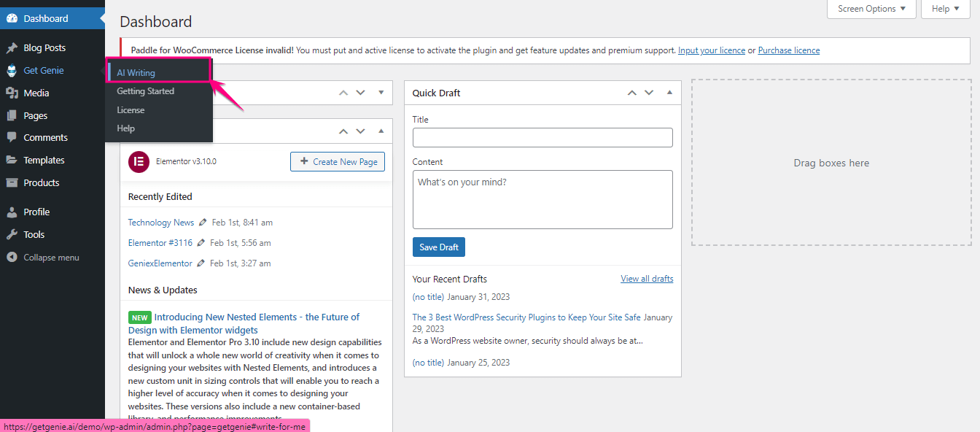Click the Blog Posts pin icon
Image resolution: width=980 pixels, height=432 pixels.
pyautogui.click(x=12, y=48)
